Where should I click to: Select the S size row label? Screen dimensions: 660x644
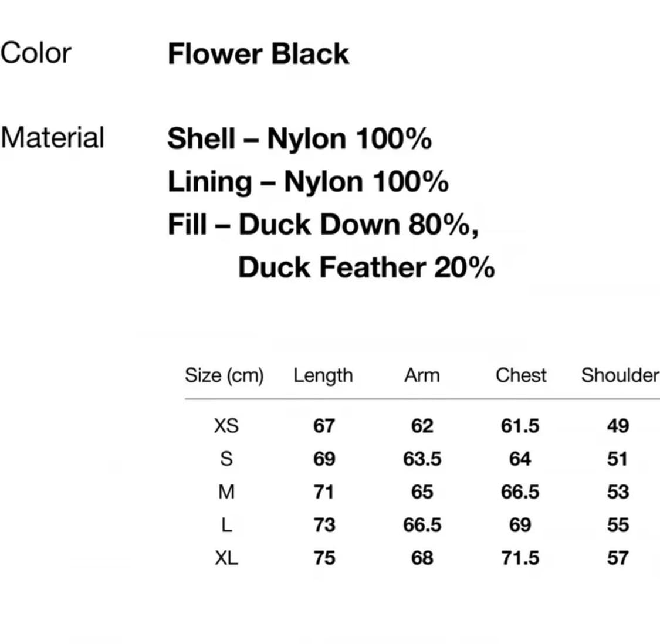tap(226, 459)
